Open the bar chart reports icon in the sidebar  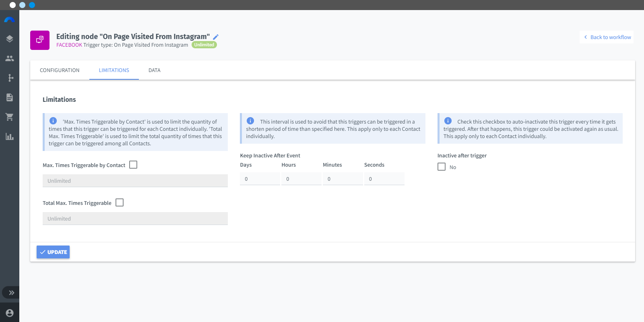(x=10, y=136)
